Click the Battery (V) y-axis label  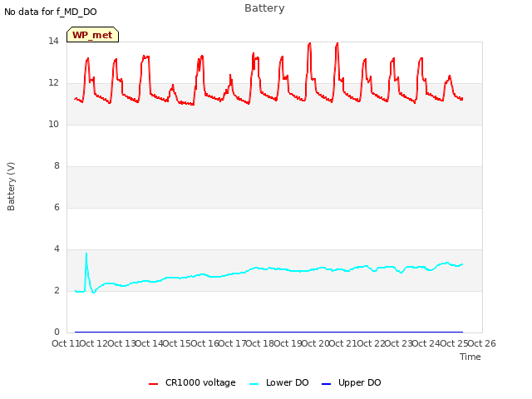pyautogui.click(x=11, y=186)
